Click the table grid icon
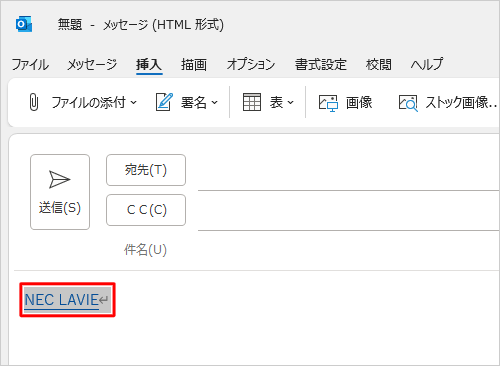Image resolution: width=500 pixels, height=366 pixels. (x=252, y=102)
